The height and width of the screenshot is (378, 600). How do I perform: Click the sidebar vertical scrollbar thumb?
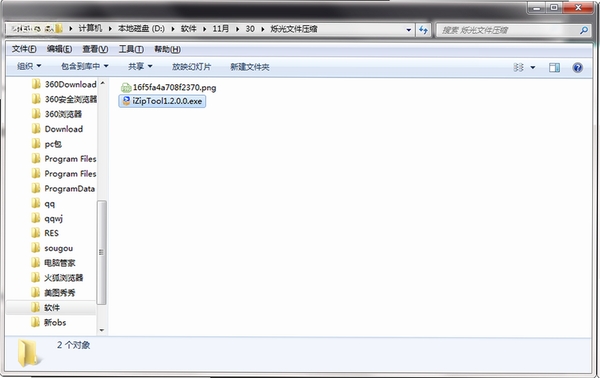tap(102, 253)
